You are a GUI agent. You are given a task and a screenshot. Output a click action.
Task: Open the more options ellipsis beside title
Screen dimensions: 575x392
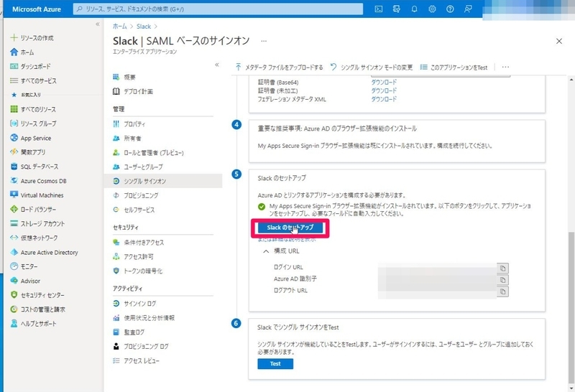point(264,41)
